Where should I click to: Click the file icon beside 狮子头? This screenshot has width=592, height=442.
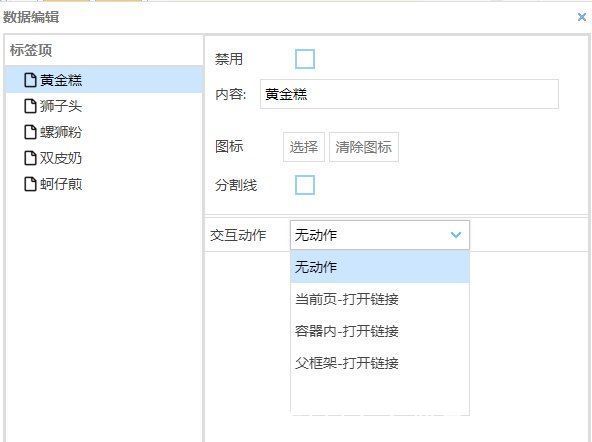tap(30, 106)
